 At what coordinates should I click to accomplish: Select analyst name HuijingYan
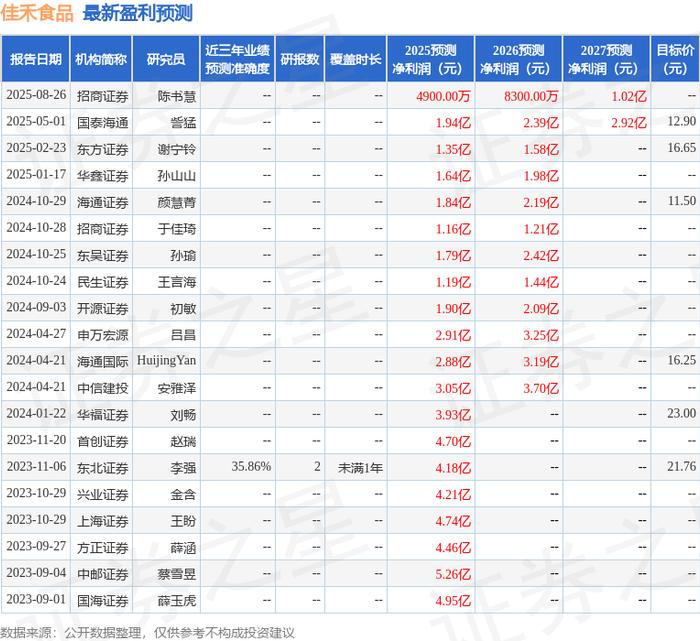tap(167, 361)
